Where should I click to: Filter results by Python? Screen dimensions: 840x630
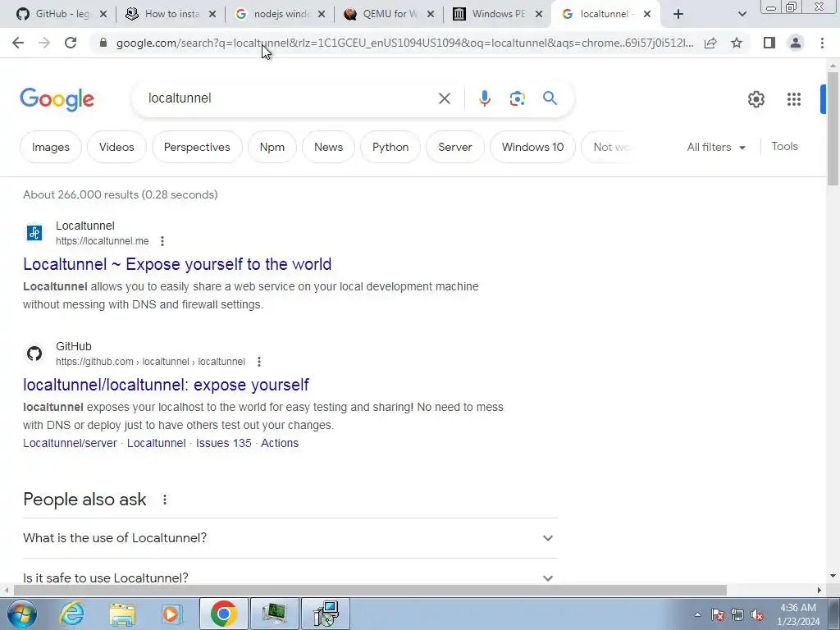390,147
